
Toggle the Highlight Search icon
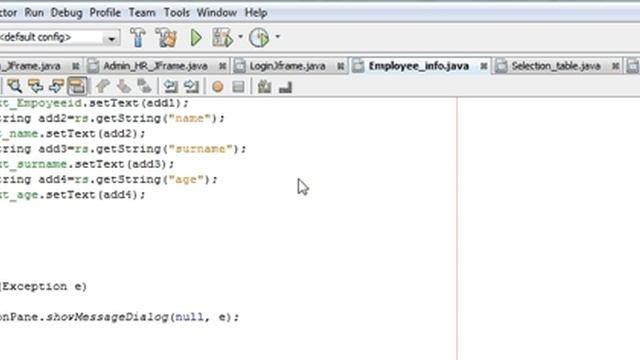(77, 87)
